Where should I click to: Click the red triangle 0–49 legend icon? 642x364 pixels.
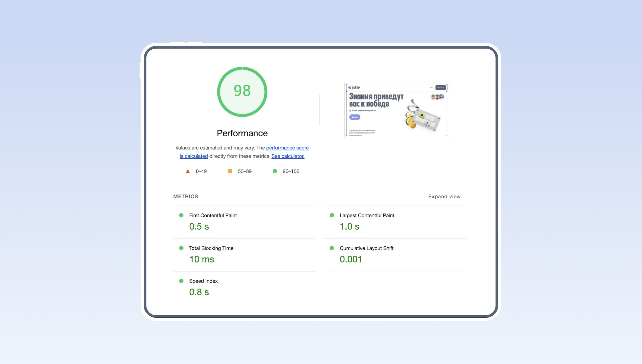click(x=188, y=171)
